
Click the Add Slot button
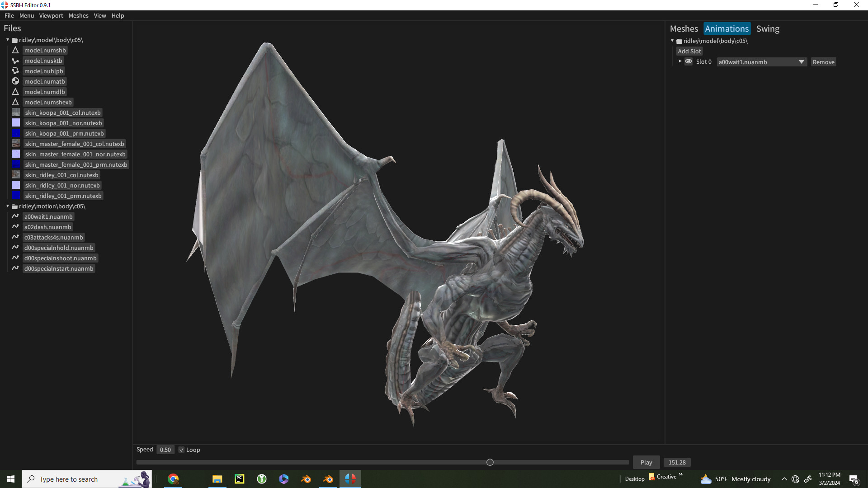[689, 51]
